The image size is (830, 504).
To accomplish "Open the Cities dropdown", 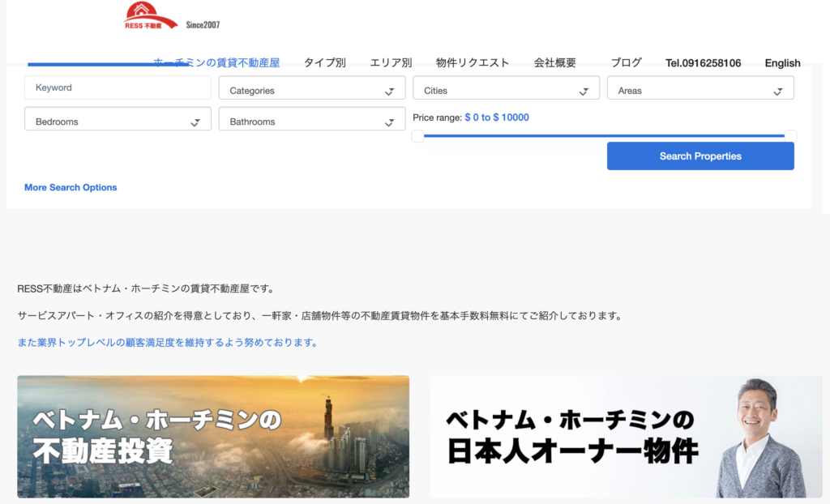I will [x=506, y=88].
